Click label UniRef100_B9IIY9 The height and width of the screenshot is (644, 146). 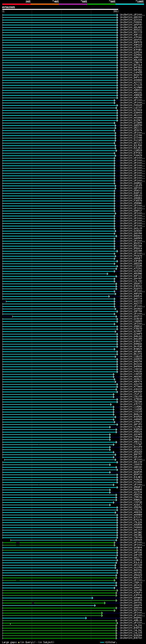tap(131, 32)
